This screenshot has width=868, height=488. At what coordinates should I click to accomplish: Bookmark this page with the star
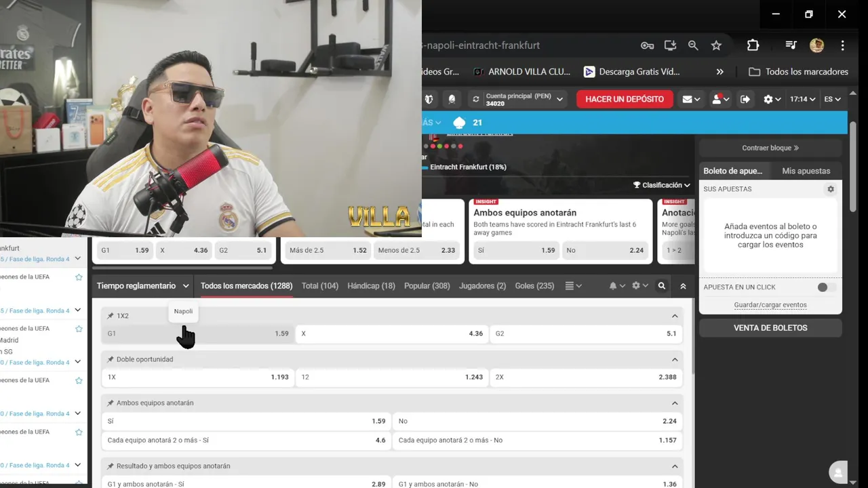[716, 45]
